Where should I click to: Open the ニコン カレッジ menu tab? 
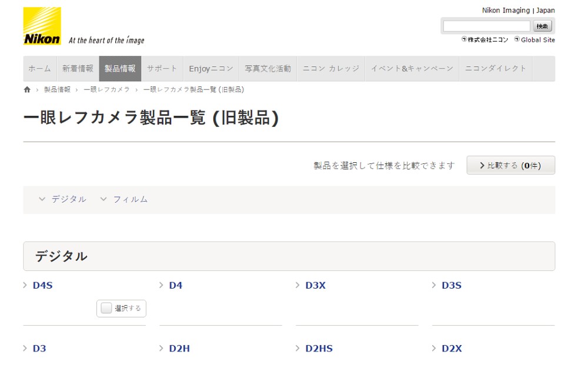pos(331,69)
